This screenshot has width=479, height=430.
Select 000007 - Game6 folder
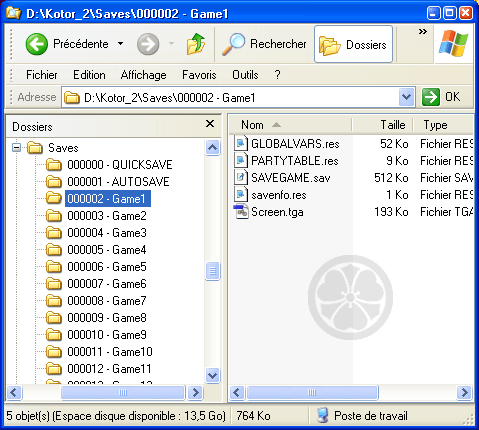click(x=107, y=284)
